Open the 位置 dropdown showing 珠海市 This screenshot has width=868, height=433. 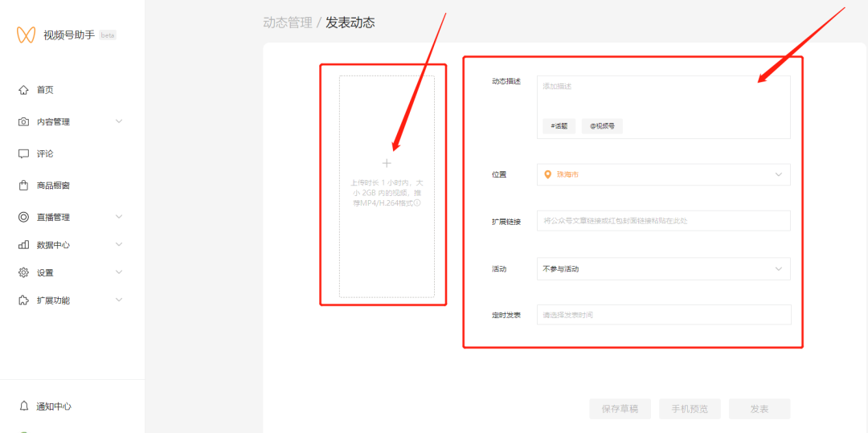tap(664, 175)
